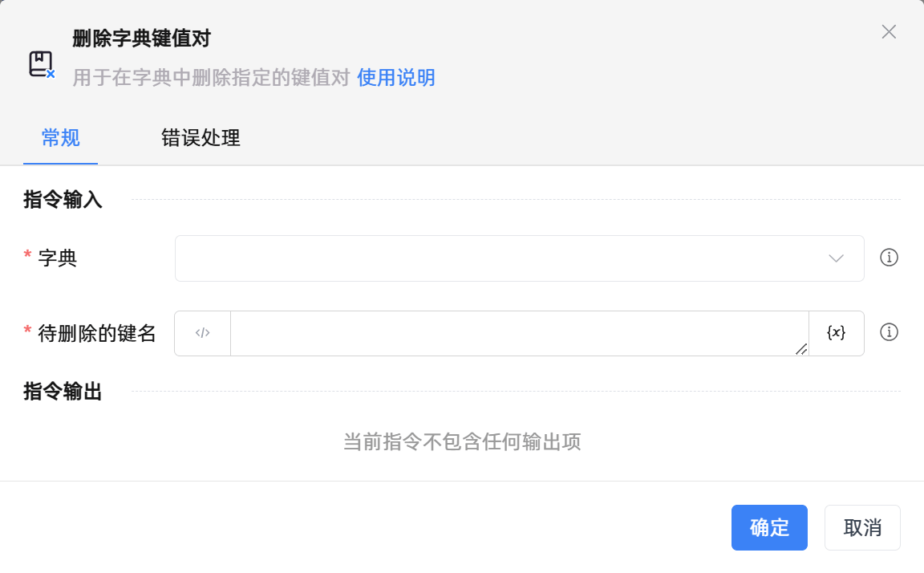
Task: Confirm with the 确定 button
Action: tap(769, 528)
